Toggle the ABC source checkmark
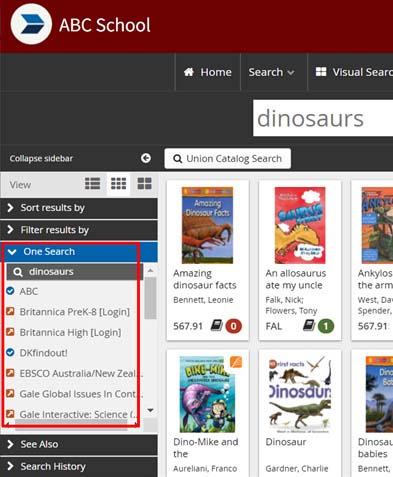393x477 pixels. point(10,291)
